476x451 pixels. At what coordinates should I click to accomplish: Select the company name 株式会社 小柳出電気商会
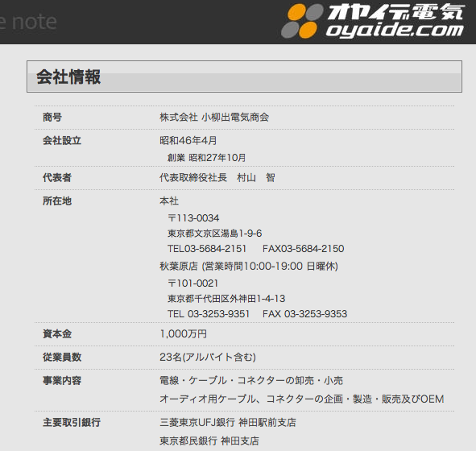214,117
